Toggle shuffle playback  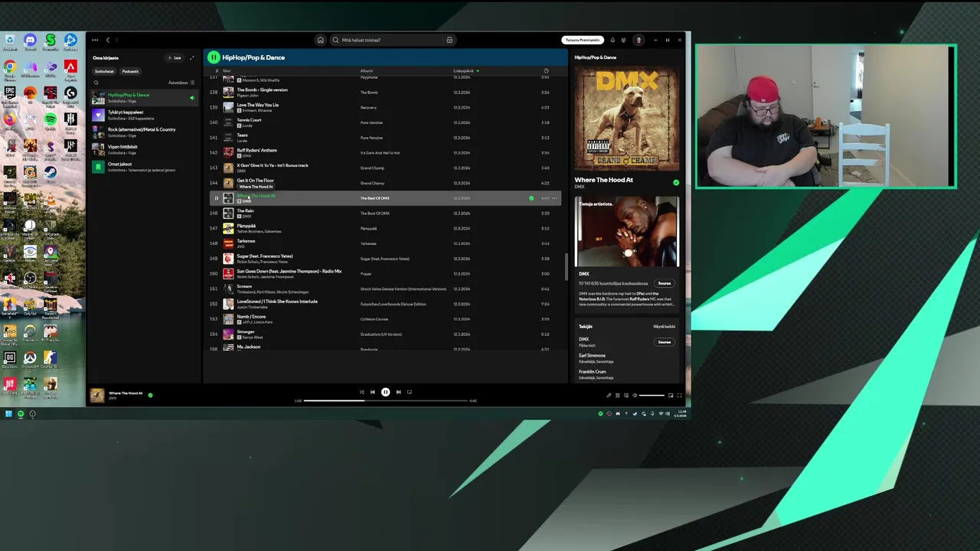[x=361, y=392]
